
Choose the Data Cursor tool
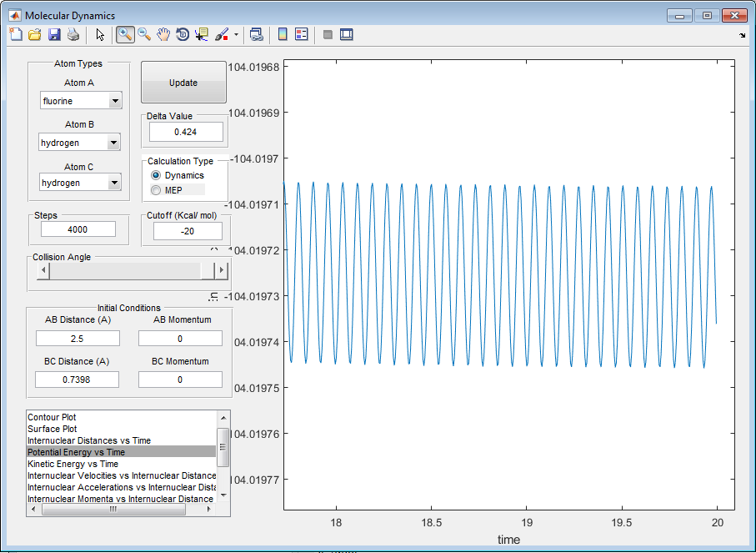202,34
